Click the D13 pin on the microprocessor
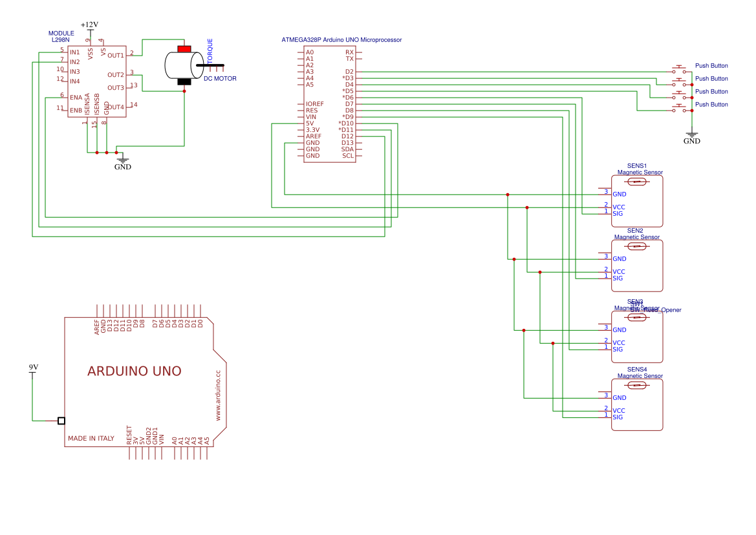Screen dimensions: 756x535 (x=348, y=143)
